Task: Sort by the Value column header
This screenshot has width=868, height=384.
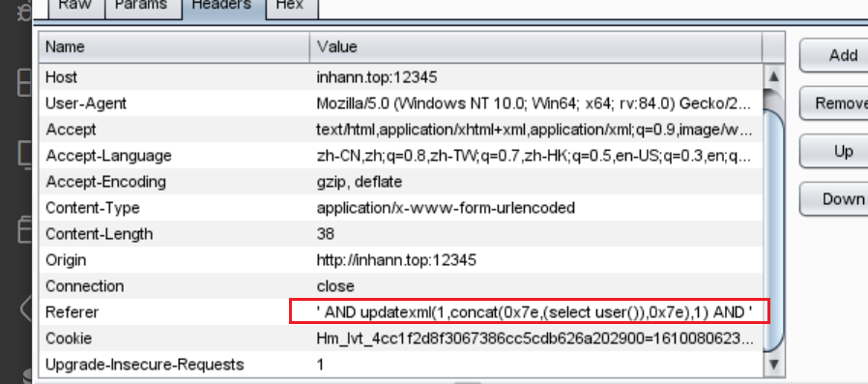Action: click(x=535, y=47)
